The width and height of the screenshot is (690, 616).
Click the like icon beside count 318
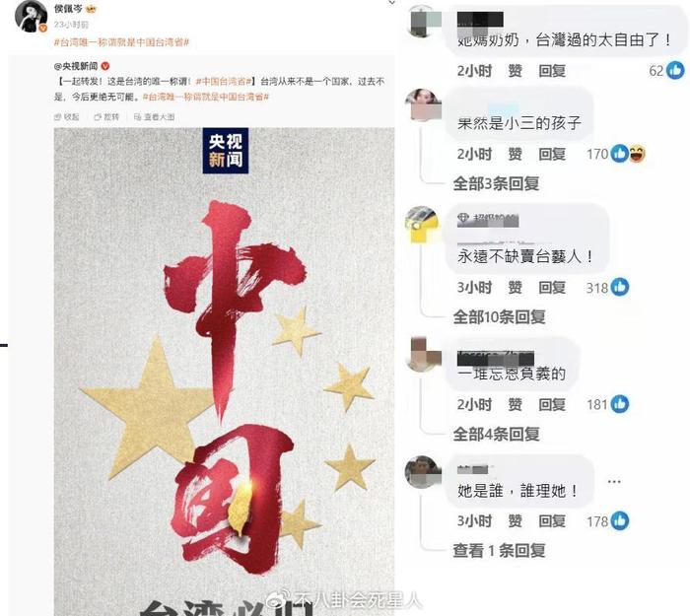coord(620,287)
